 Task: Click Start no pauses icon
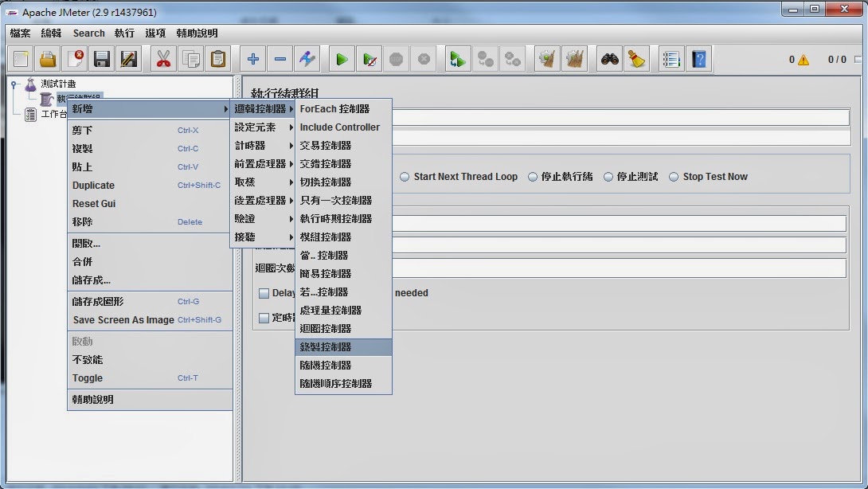click(369, 59)
